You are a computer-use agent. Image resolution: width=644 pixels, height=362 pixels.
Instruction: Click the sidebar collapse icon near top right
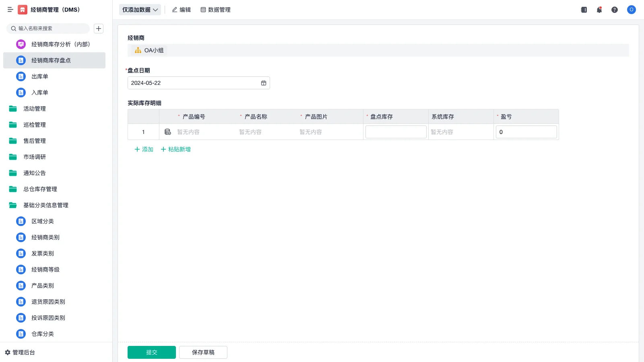[583, 10]
